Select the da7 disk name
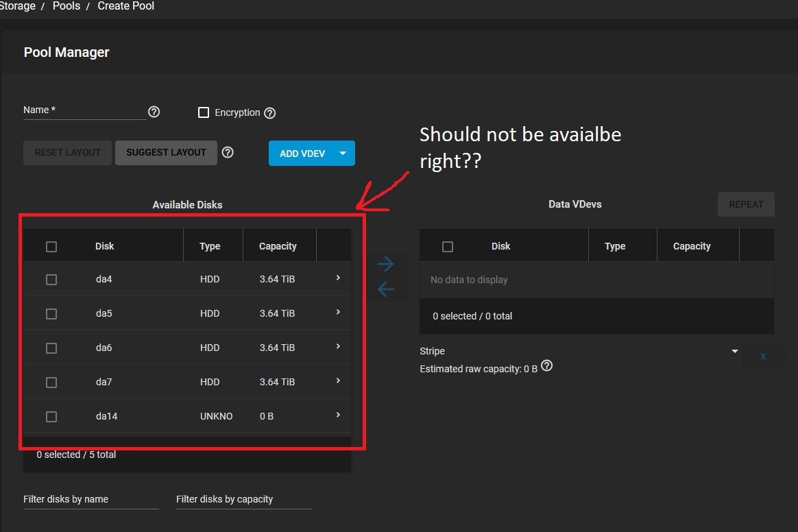798x532 pixels. [104, 382]
